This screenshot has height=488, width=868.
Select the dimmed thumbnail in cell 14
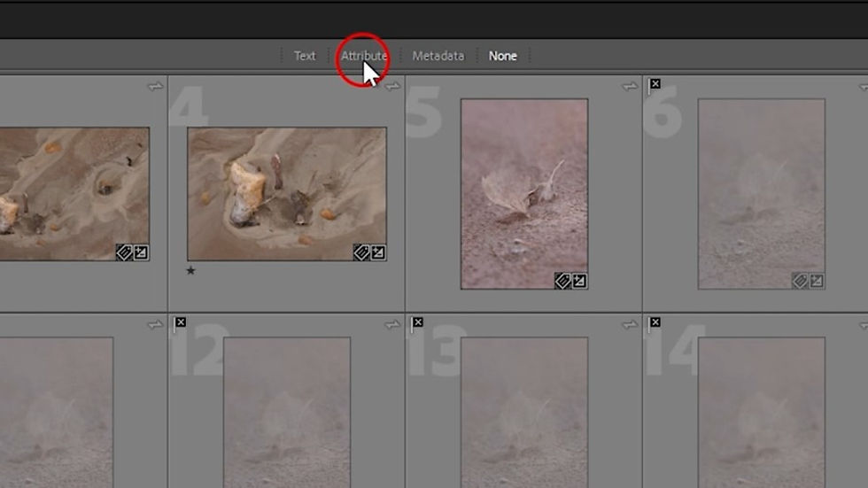point(761,412)
